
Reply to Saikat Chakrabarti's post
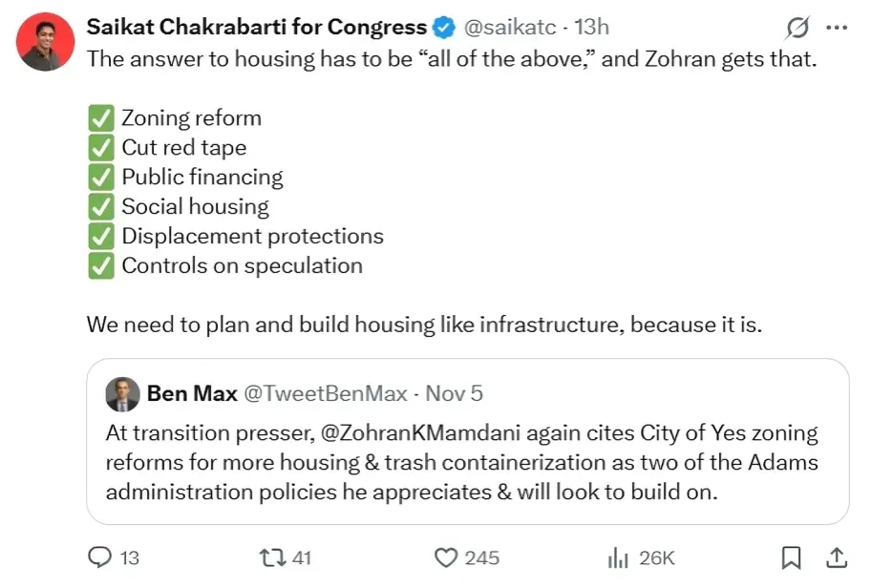point(99,557)
